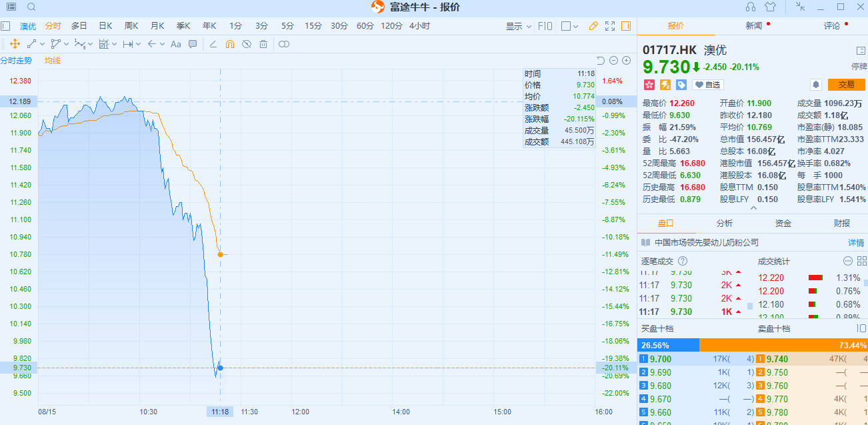Select the magnet snap tool
Viewport: 868px width, 425px height.
tap(229, 44)
